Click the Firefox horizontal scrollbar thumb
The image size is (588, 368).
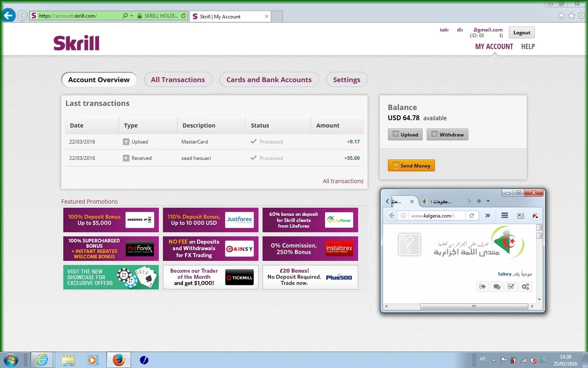click(x=474, y=306)
